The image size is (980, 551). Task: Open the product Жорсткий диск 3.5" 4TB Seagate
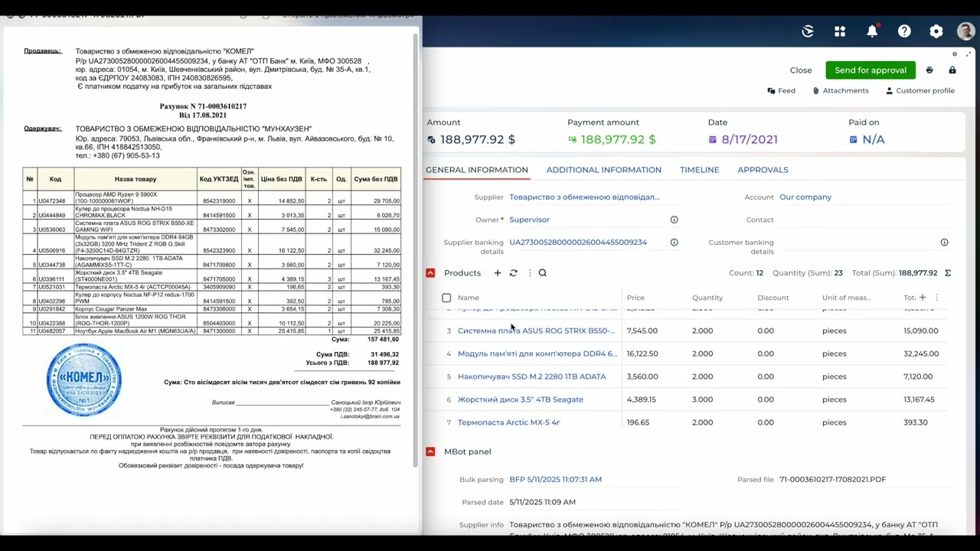(x=521, y=399)
